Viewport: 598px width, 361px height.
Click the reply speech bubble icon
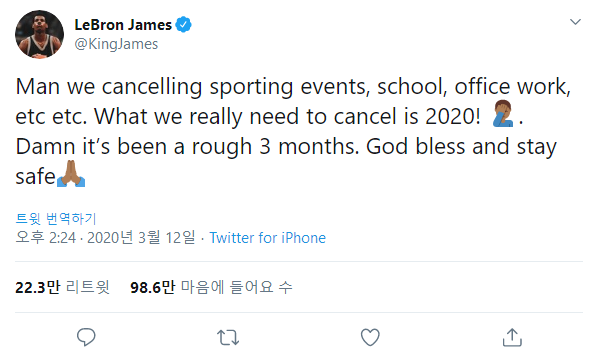click(86, 337)
